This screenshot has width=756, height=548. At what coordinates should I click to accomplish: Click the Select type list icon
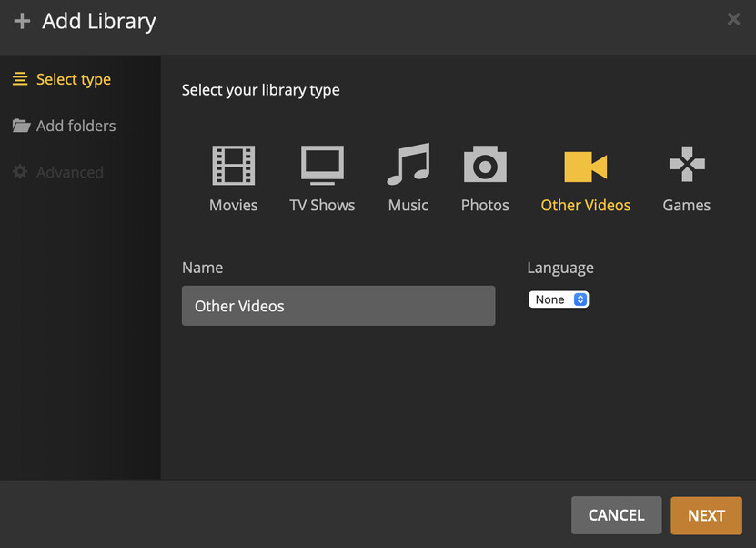(x=20, y=79)
